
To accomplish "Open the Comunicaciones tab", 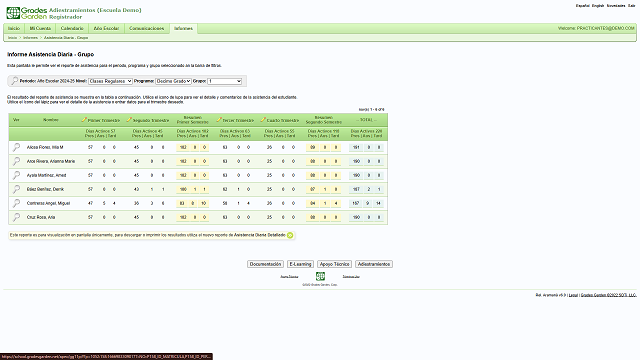I will (147, 29).
